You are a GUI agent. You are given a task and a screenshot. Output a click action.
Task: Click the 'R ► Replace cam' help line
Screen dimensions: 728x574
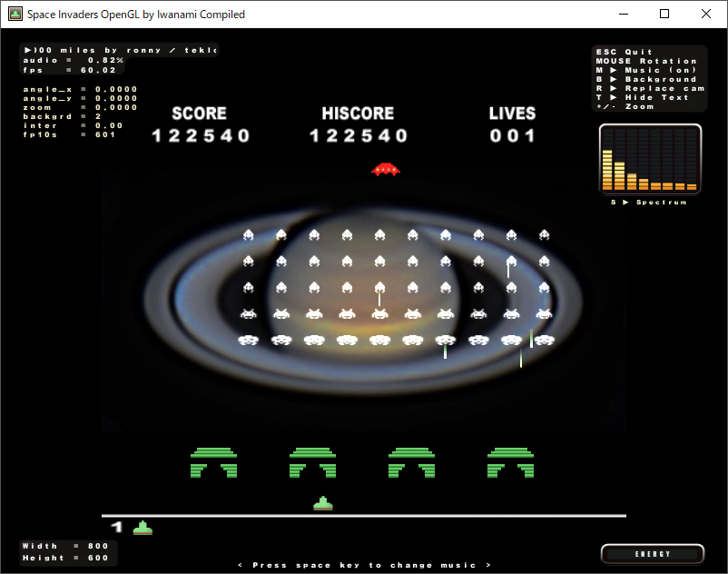click(651, 88)
